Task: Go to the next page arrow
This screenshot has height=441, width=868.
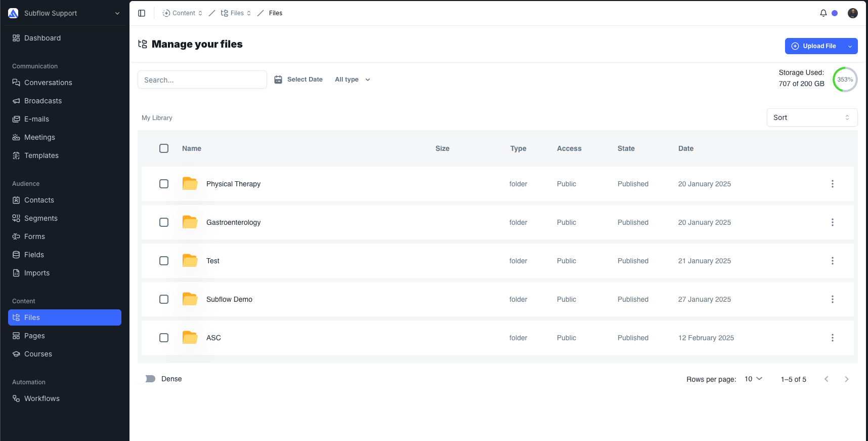Action: 847,379
